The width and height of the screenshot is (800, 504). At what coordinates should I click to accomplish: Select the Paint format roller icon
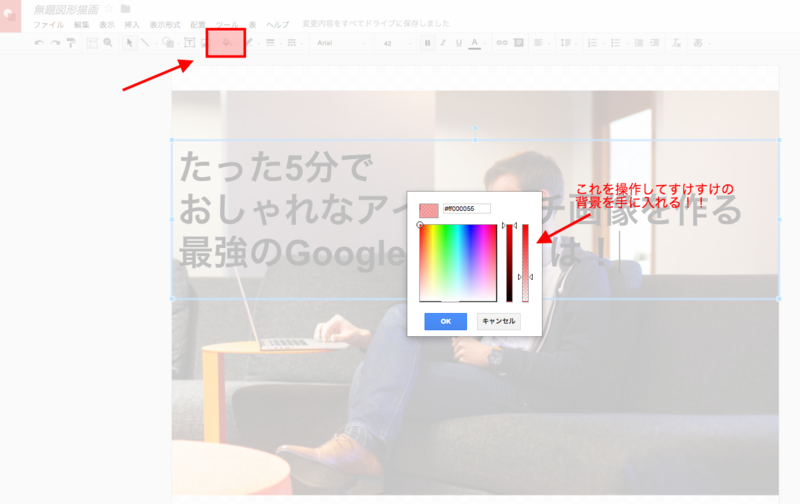coord(71,43)
